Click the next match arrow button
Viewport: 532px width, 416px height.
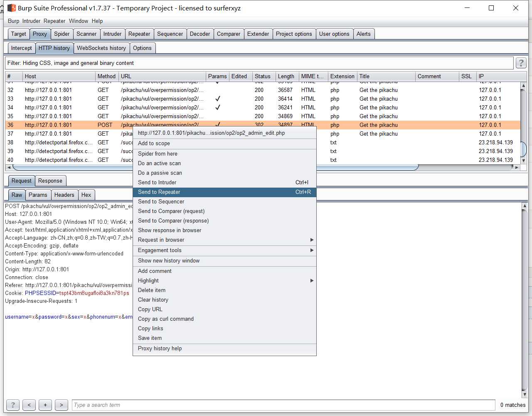click(62, 405)
